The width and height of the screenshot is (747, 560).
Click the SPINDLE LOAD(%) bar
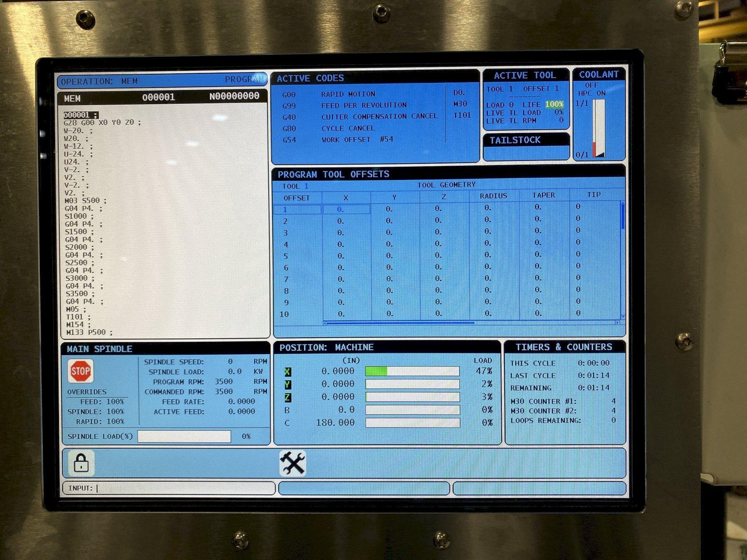(184, 436)
